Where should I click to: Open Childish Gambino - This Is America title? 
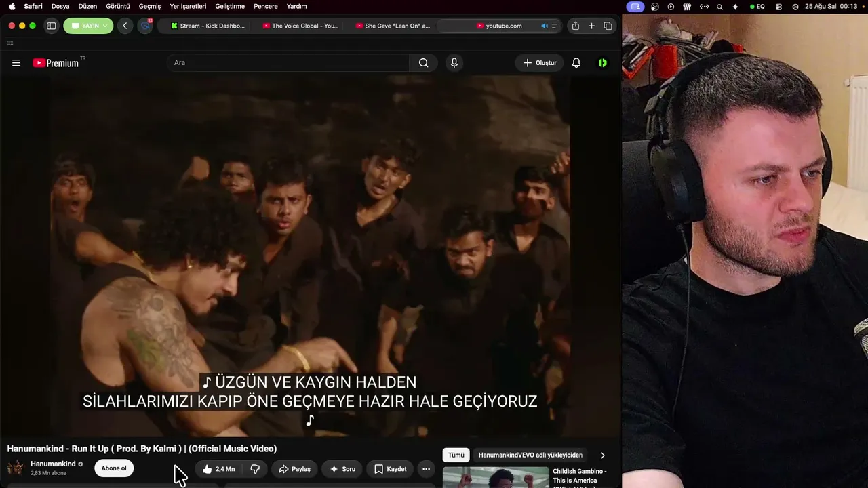tap(580, 476)
